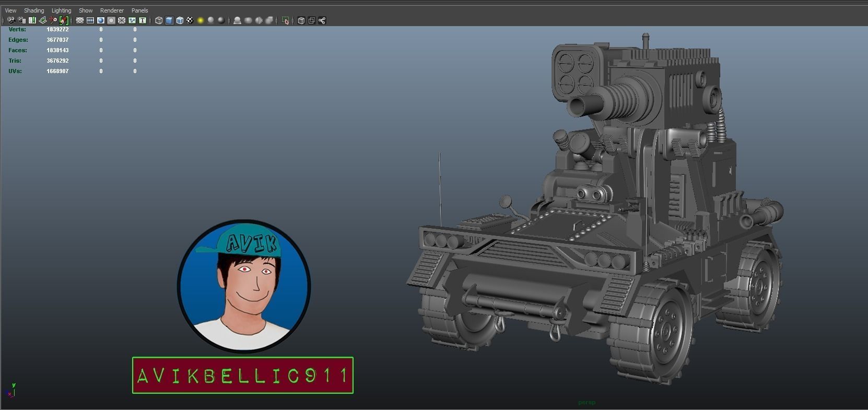Click the Verts count 1839272
Viewport: 868px width, 410px height.
(x=57, y=29)
